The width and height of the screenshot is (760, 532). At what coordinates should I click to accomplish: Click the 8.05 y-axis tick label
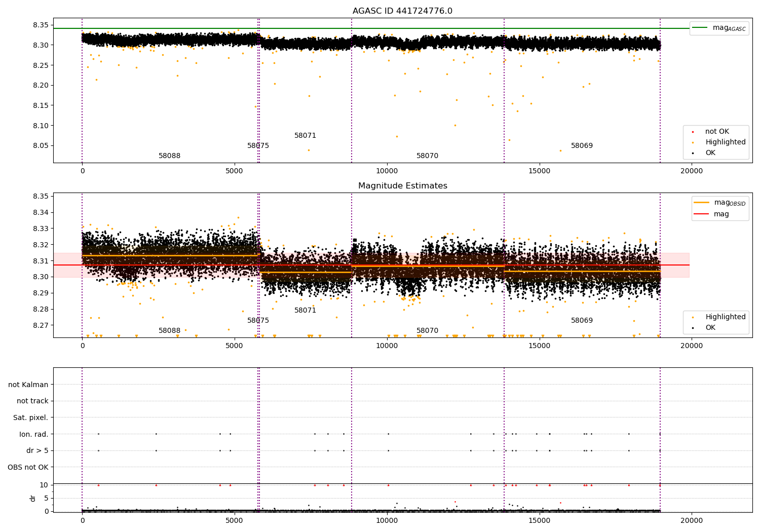point(41,146)
